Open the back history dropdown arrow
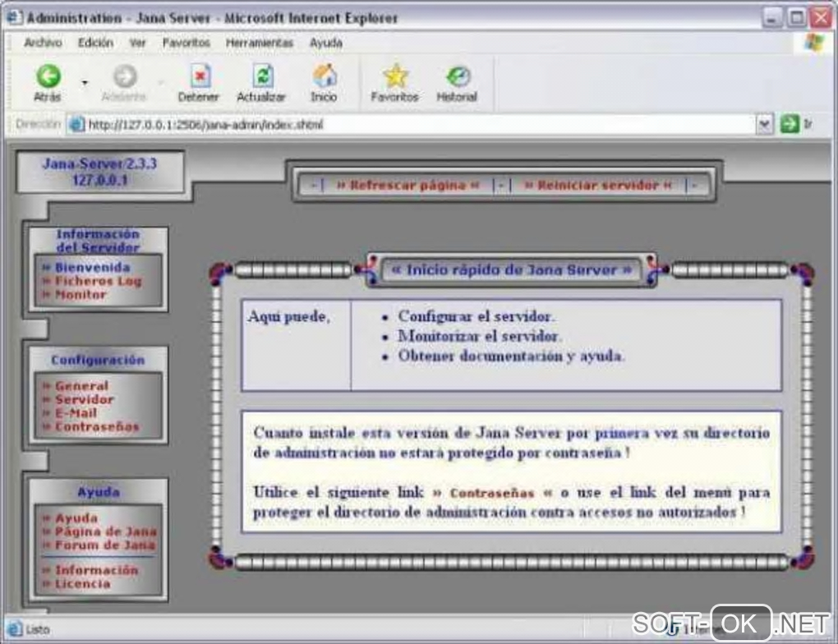Viewport: 838px width, 644px height. click(85, 83)
